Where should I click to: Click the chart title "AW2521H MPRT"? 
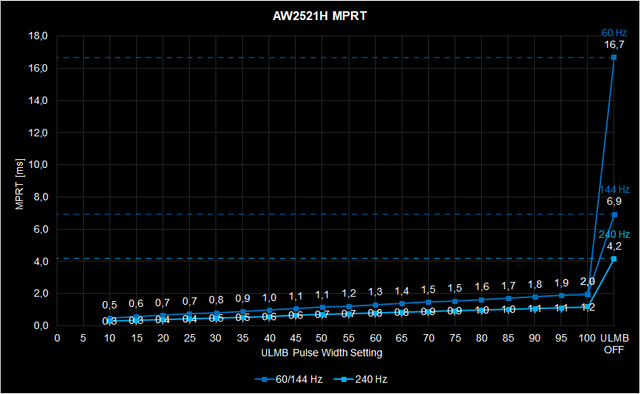(x=320, y=16)
